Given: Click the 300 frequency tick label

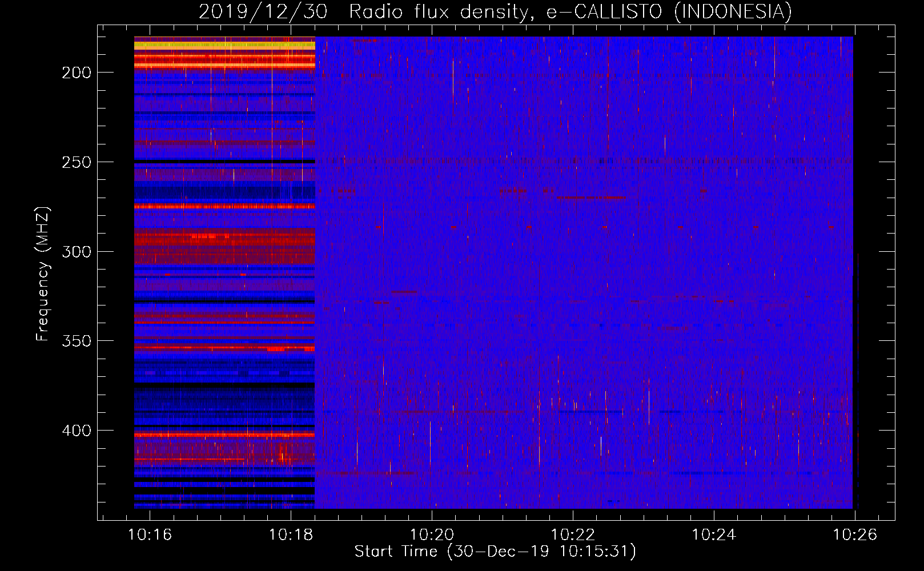Looking at the screenshot, I should [77, 252].
